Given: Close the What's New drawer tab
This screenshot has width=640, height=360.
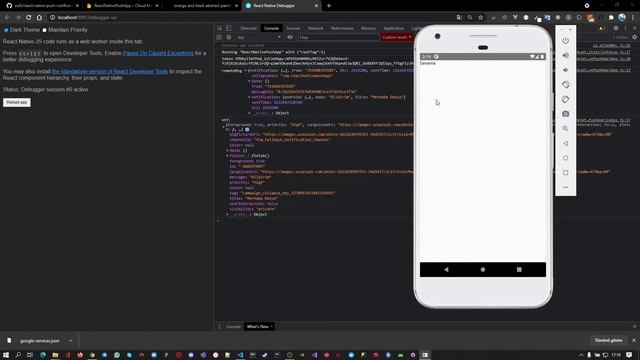Looking at the screenshot, I should click(x=271, y=327).
